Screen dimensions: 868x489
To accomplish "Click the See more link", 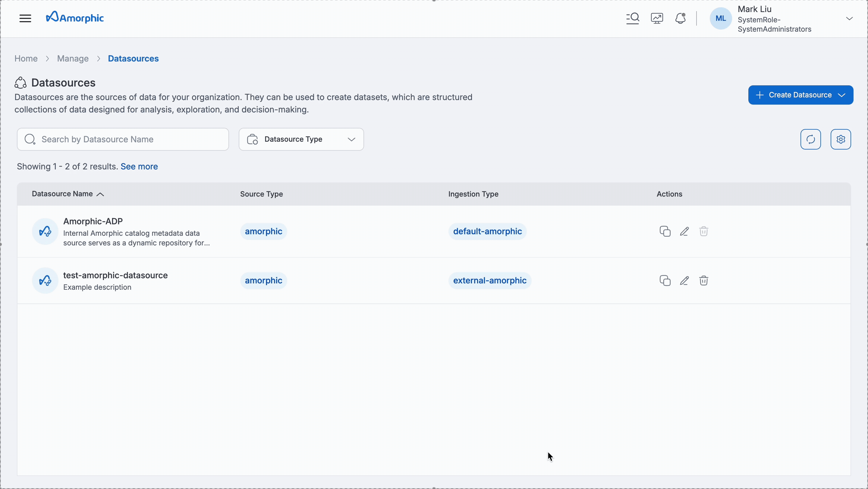I will [139, 166].
